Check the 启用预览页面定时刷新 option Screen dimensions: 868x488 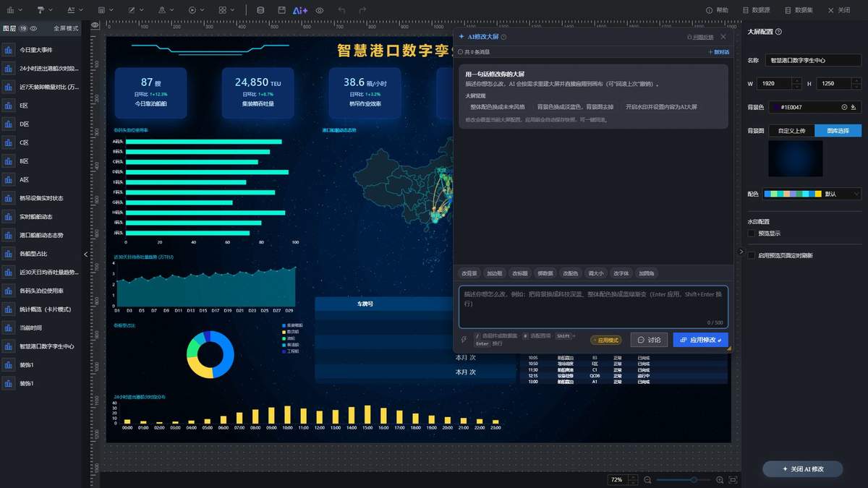coord(752,255)
